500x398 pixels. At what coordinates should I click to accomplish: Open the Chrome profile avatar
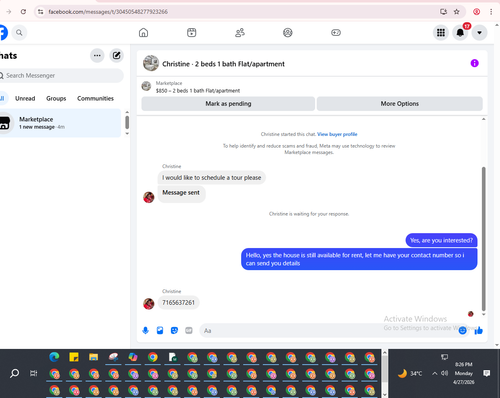[477, 12]
